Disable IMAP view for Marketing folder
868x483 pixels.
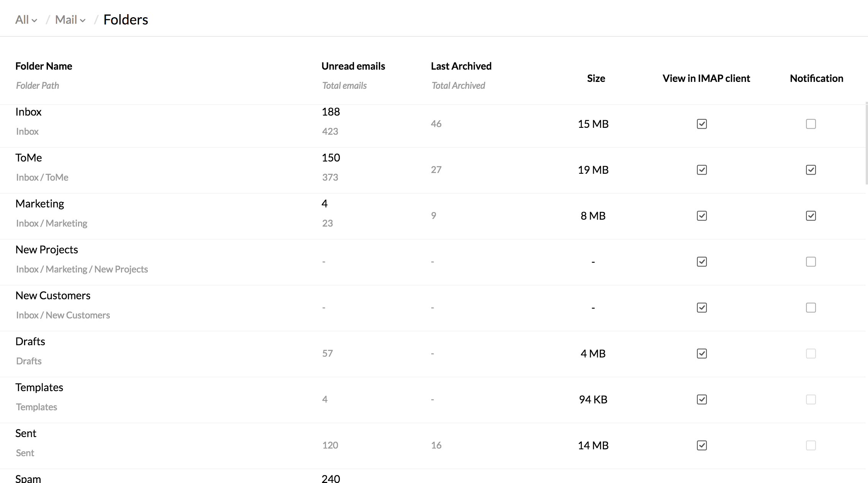pos(702,216)
